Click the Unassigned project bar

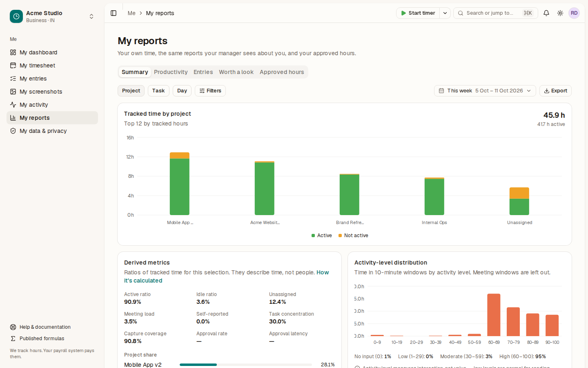(519, 201)
